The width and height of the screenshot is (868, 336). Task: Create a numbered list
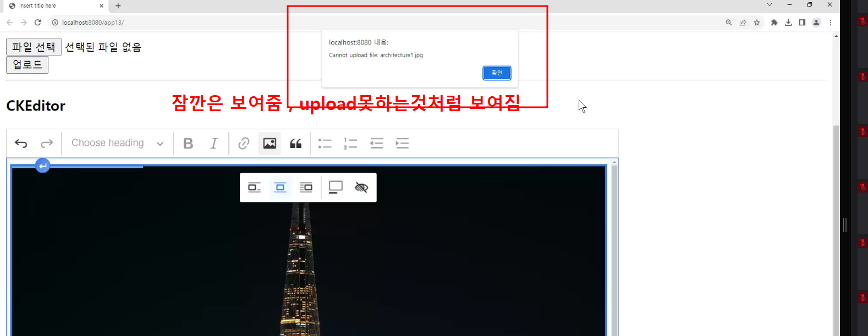[x=350, y=144]
